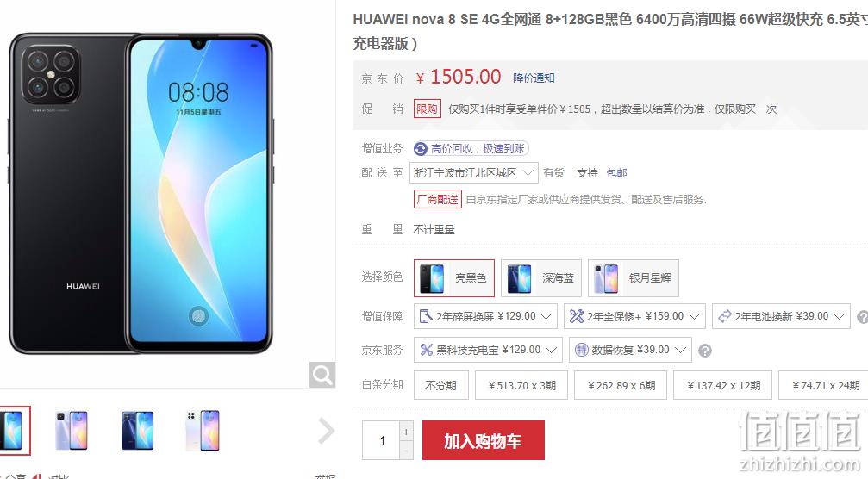Click next arrow in thumbnail carousel
Screen dimensions: 868x479
[x=326, y=431]
